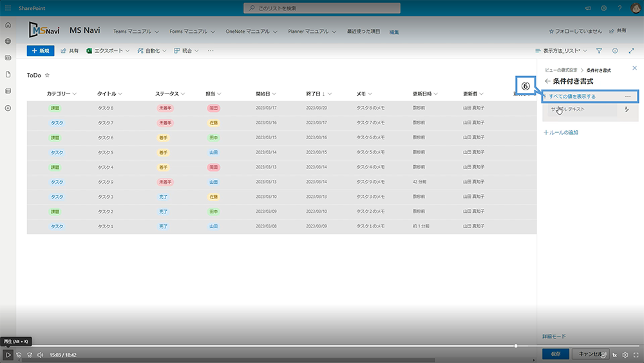Skip back 10 seconds in video
644x363 pixels.
[19, 355]
